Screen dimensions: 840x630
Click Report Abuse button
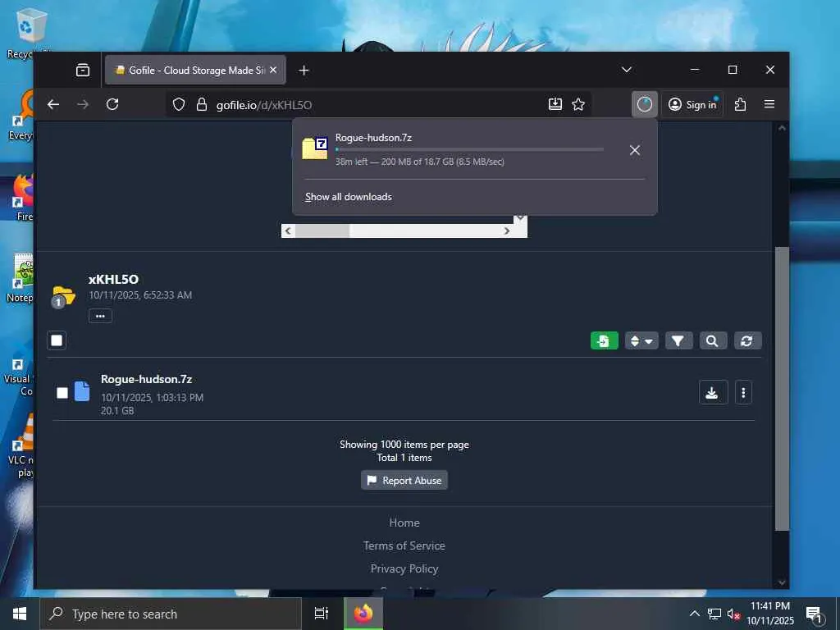(x=404, y=481)
